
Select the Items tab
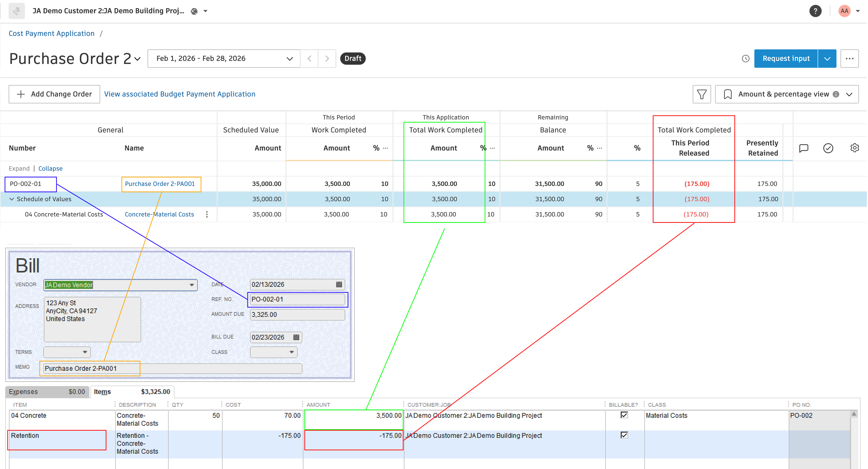coord(103,392)
